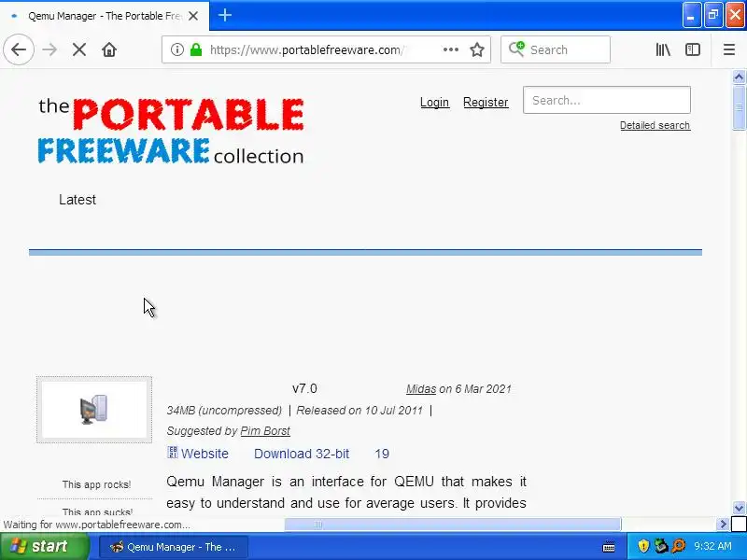This screenshot has height=560, width=747.
Task: Open the Register link
Action: tap(486, 103)
